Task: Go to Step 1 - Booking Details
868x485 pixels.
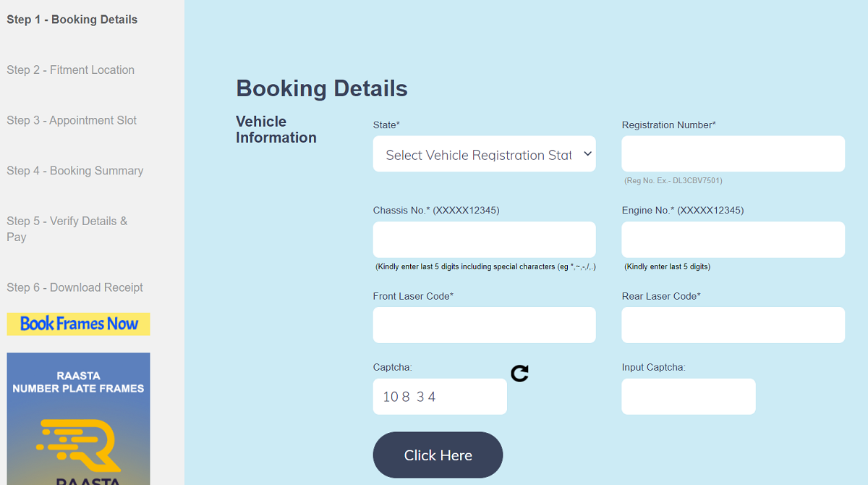Action: point(71,20)
